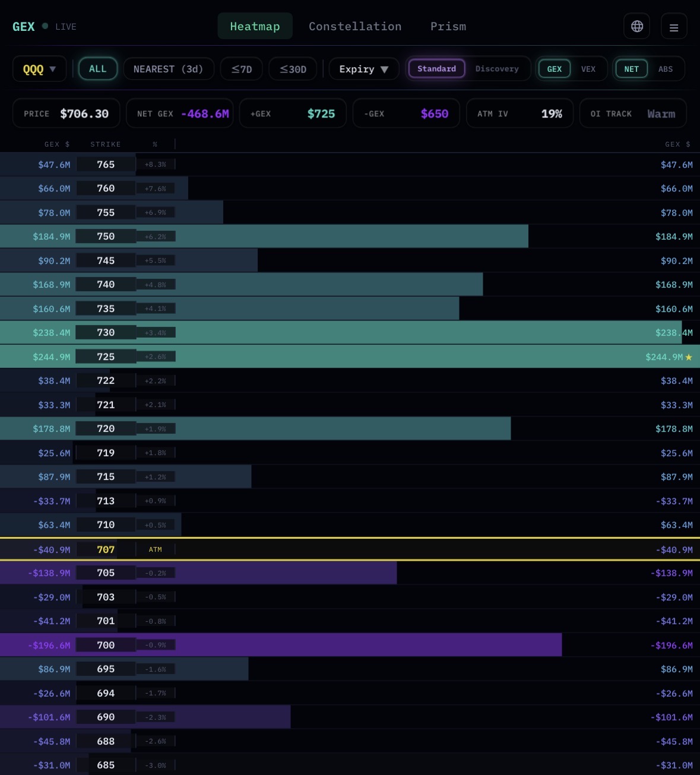Select the 688 strike row
The width and height of the screenshot is (700, 775).
(x=350, y=741)
